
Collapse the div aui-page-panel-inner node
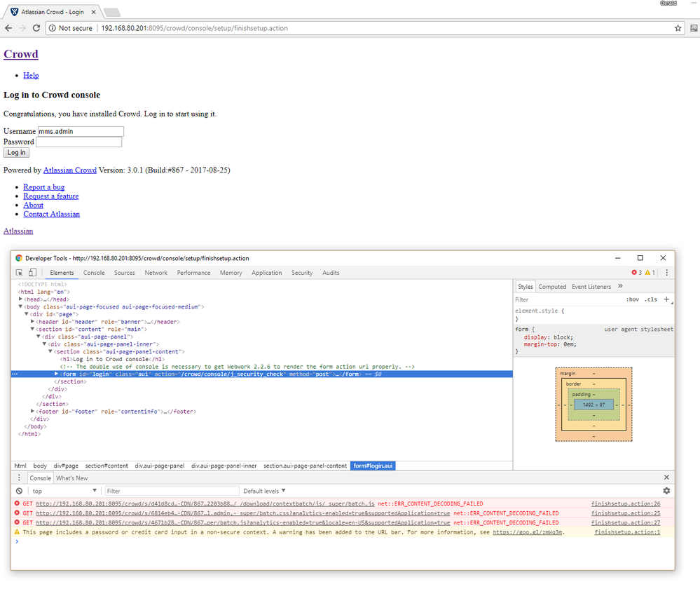click(x=44, y=344)
